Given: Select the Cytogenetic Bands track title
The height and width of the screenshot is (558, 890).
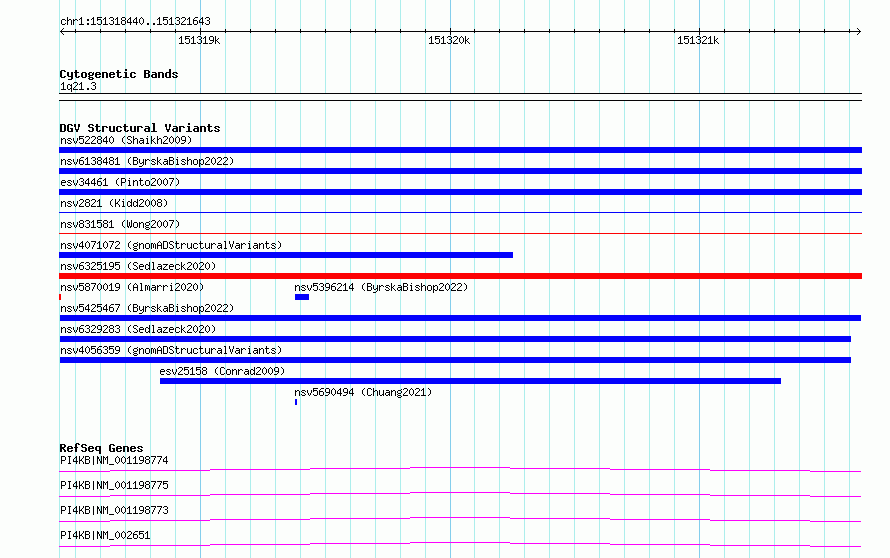Looking at the screenshot, I should [x=119, y=74].
